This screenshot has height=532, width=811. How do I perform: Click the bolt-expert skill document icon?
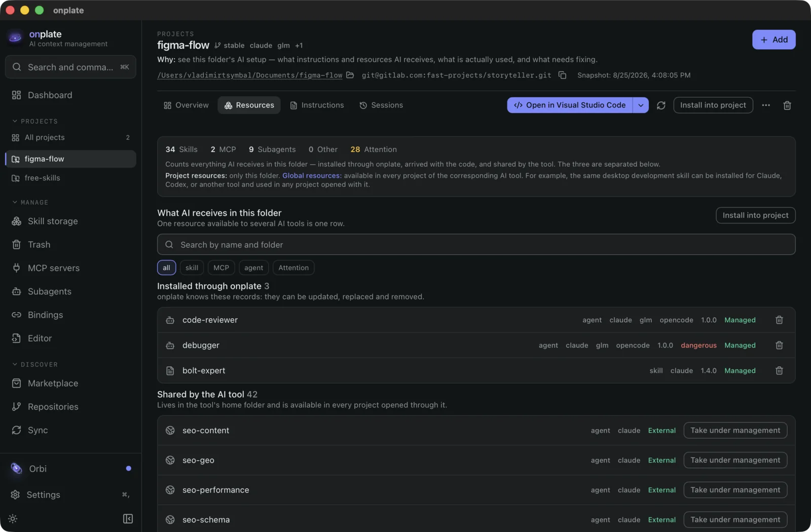[170, 371]
